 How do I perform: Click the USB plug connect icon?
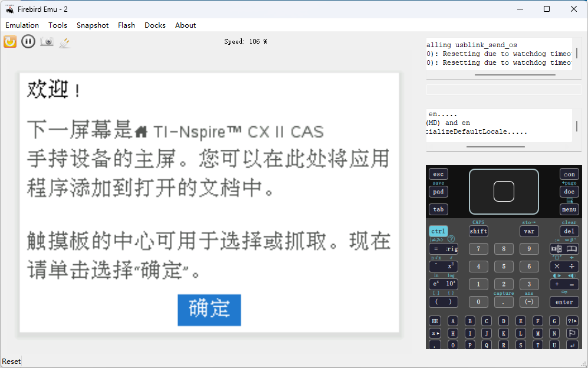[64, 42]
